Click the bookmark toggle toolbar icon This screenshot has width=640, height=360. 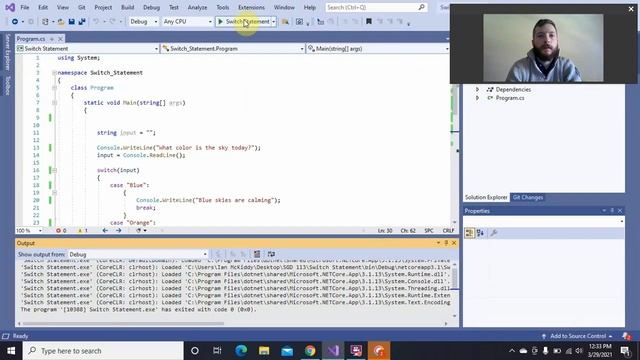[x=369, y=22]
